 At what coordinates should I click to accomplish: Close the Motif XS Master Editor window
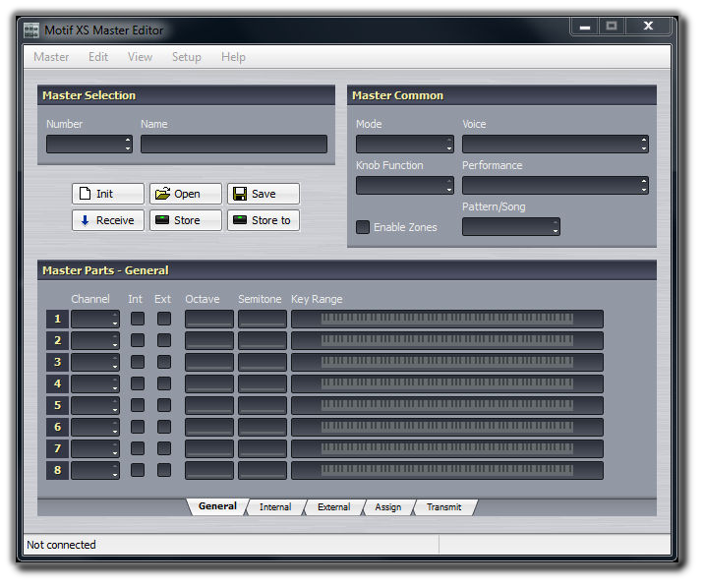click(x=648, y=26)
